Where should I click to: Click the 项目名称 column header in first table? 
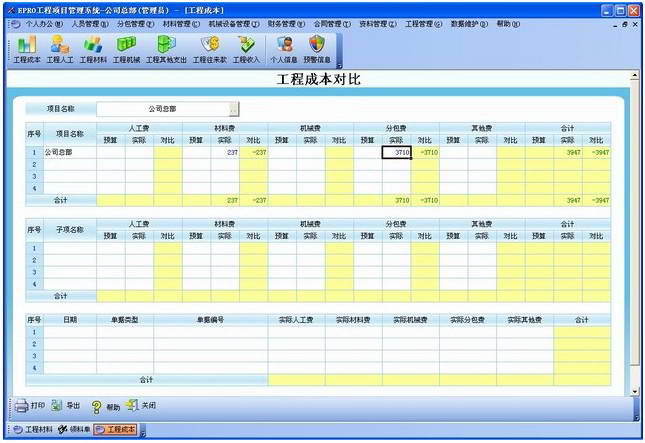pyautogui.click(x=70, y=134)
